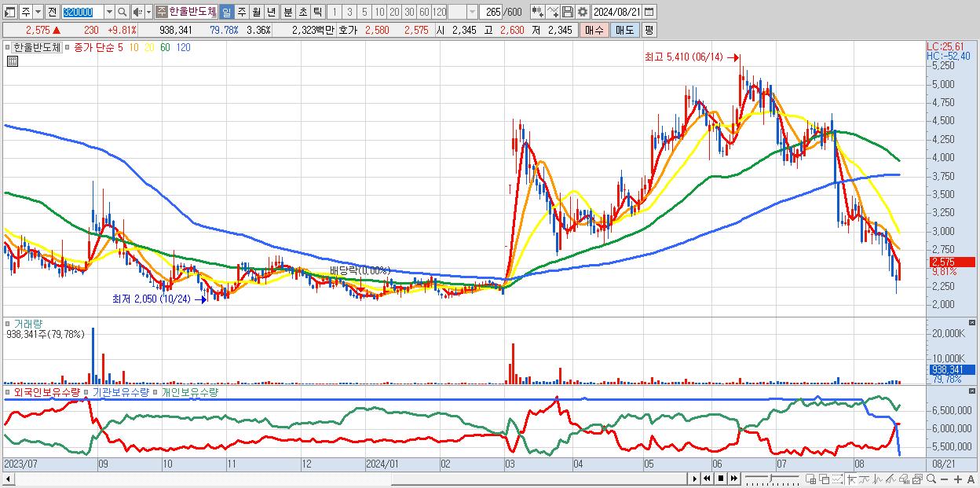The image size is (980, 488).
Task: Click the 한울반도체 chart legend label
Action: tap(36, 47)
